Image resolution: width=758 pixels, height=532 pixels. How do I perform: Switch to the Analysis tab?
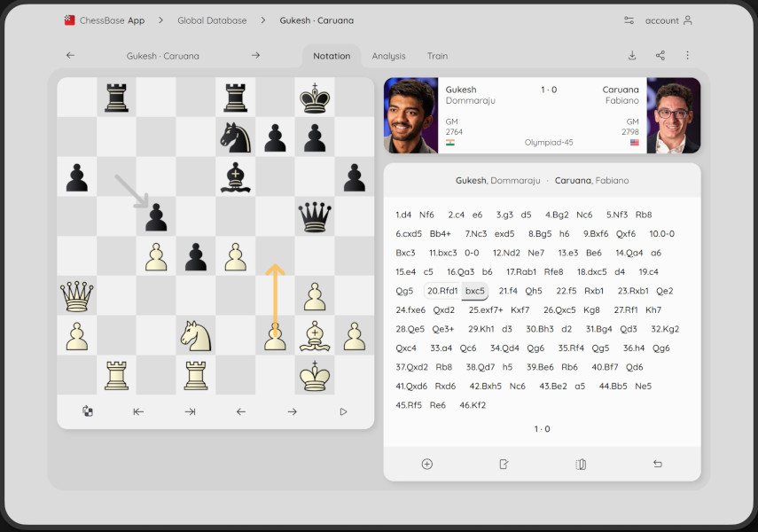389,56
